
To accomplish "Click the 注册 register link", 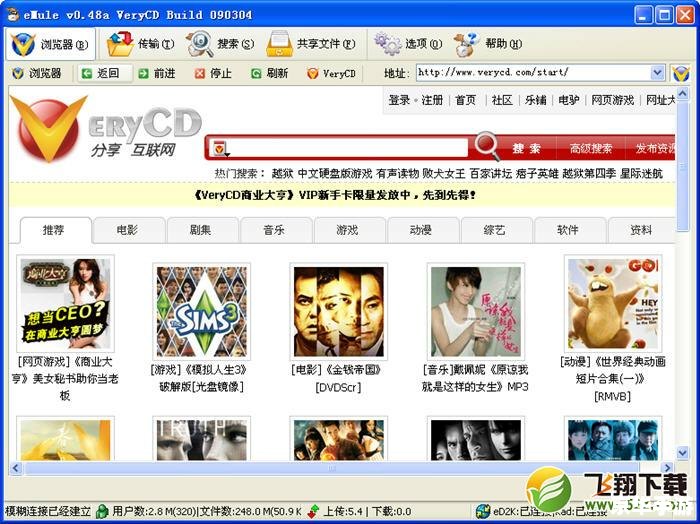I will (432, 100).
